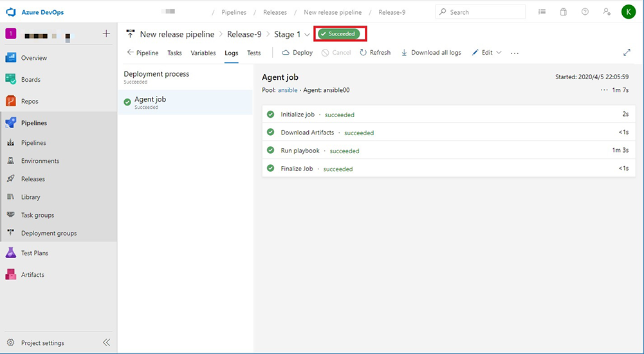Viewport: 644px width, 354px height.
Task: Click the Task groups icon
Action: click(11, 215)
